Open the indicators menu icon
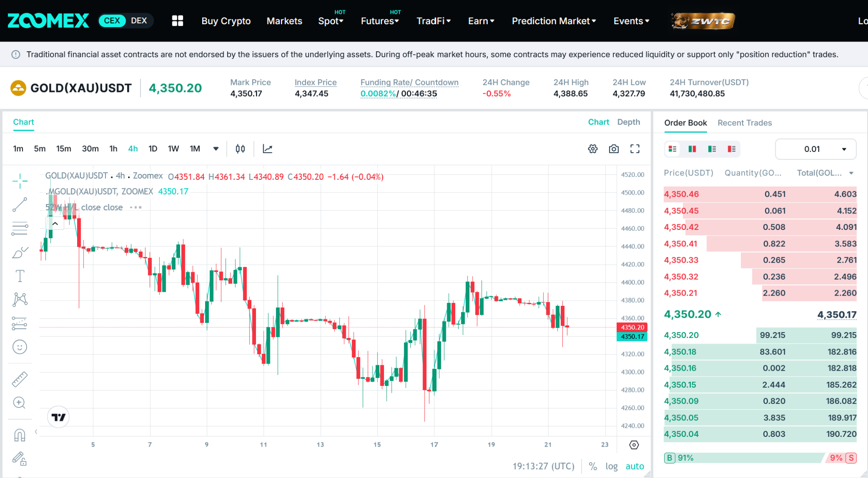The width and height of the screenshot is (868, 478). coord(267,149)
